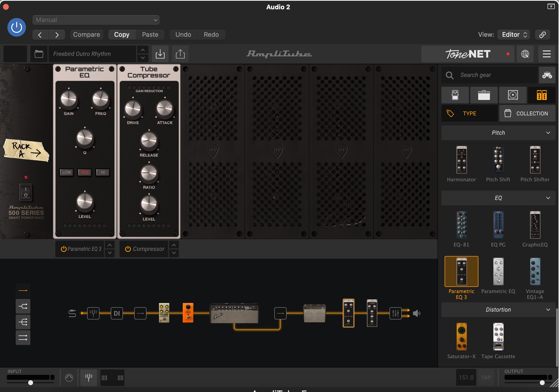Collapse the Pitch gear section
The width and height of the screenshot is (559, 392).
(x=498, y=133)
